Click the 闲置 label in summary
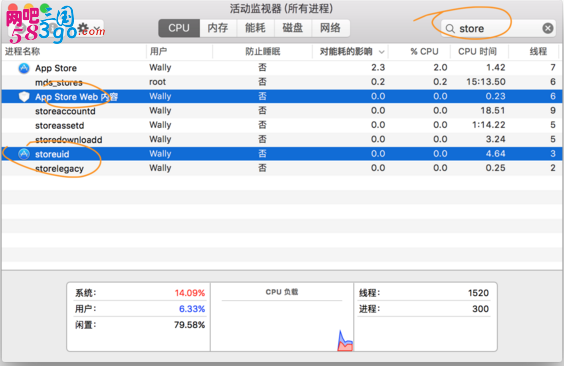 click(x=85, y=325)
